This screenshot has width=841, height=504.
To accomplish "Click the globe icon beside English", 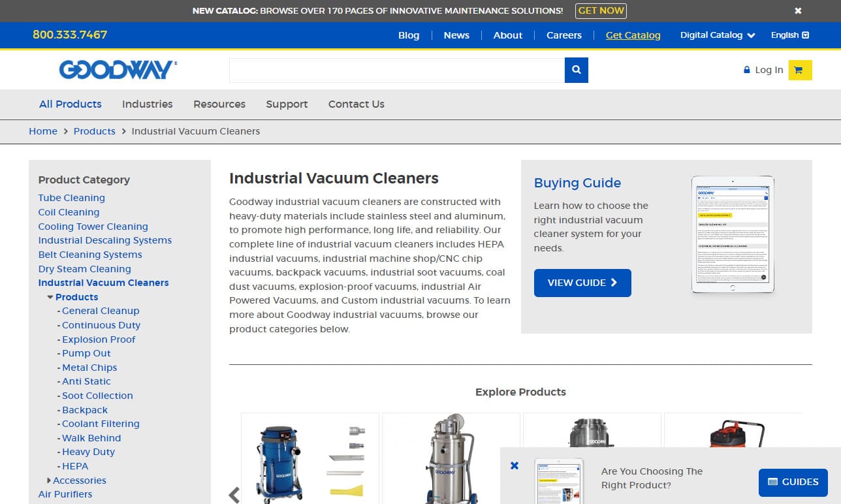I will point(806,35).
